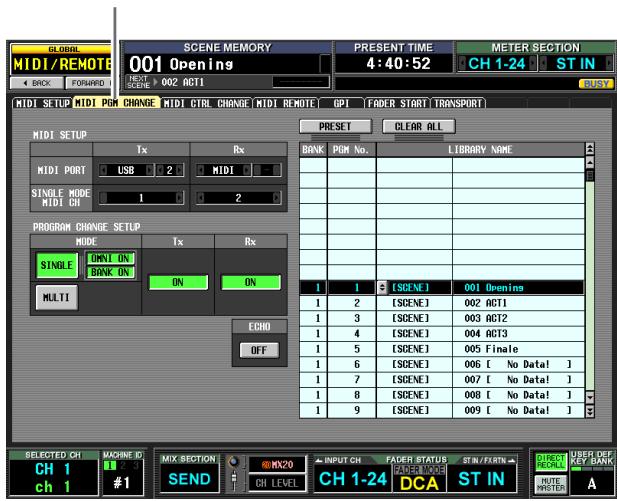Toggle OMNI ON button

coord(111,258)
